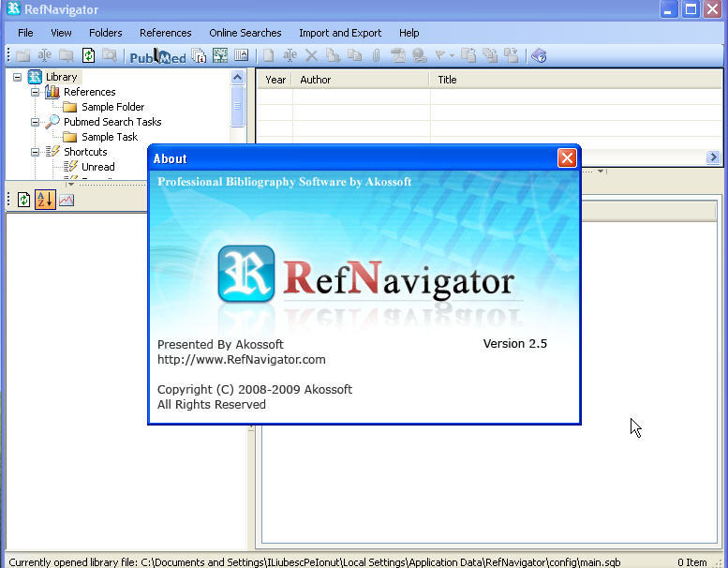The image size is (728, 568).
Task: Close the About dialog
Action: [567, 157]
